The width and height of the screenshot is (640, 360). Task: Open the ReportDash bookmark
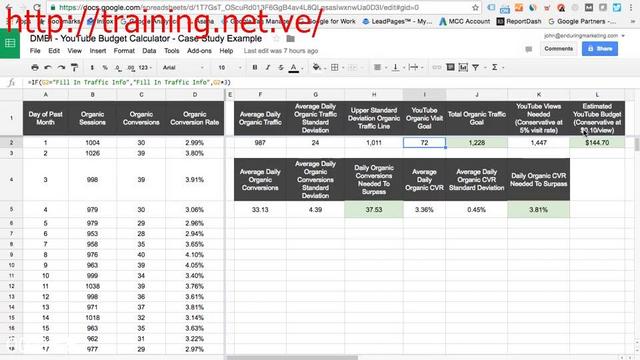(519, 21)
